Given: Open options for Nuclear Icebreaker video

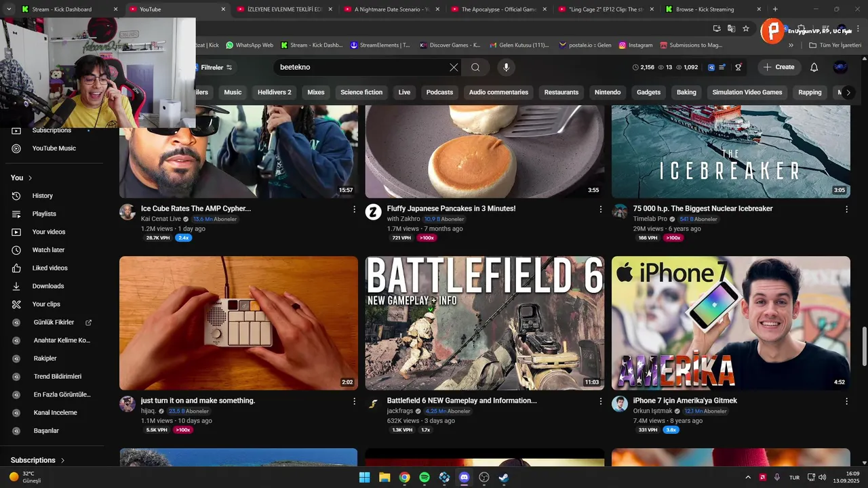Looking at the screenshot, I should coord(846,209).
